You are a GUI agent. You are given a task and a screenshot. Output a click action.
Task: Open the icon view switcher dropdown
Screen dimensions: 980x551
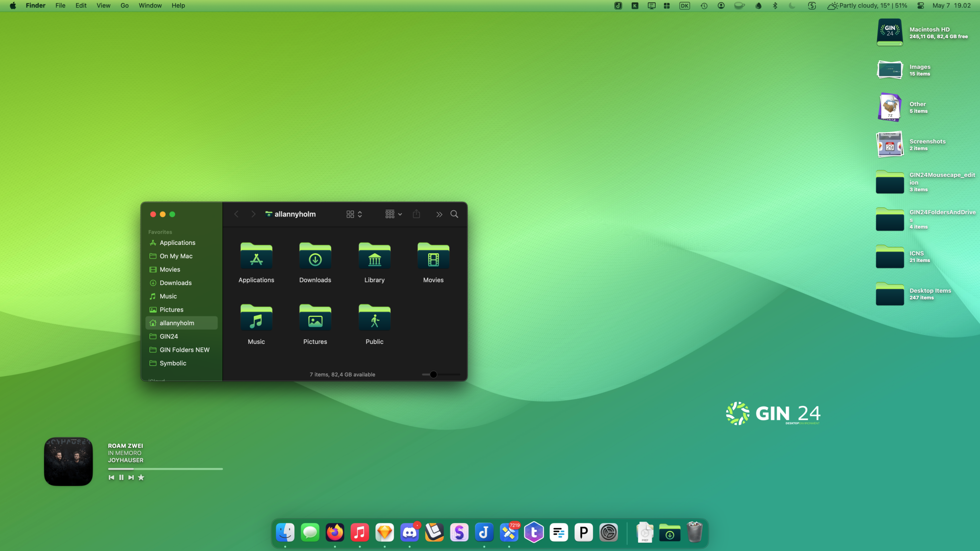[354, 214]
